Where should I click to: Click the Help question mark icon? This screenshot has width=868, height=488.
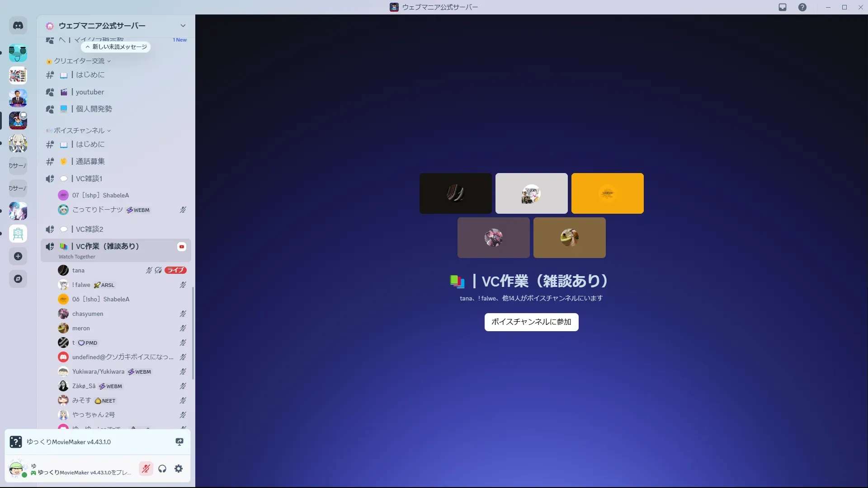pos(802,7)
